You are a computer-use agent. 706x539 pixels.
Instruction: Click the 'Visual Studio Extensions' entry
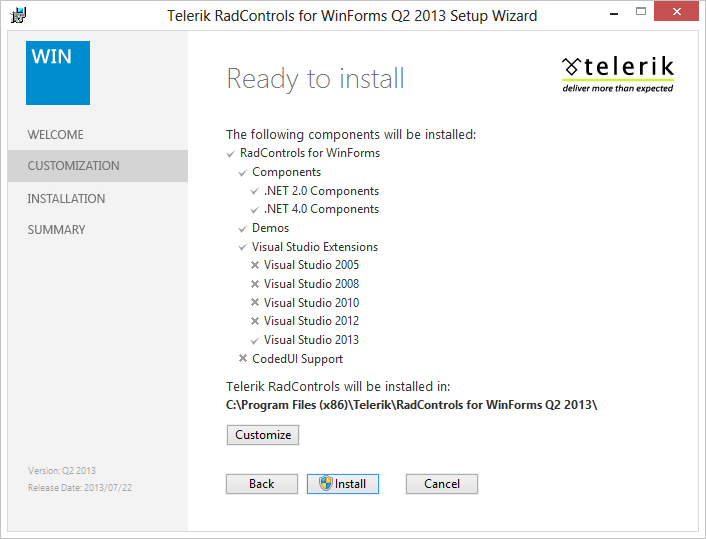tap(315, 247)
